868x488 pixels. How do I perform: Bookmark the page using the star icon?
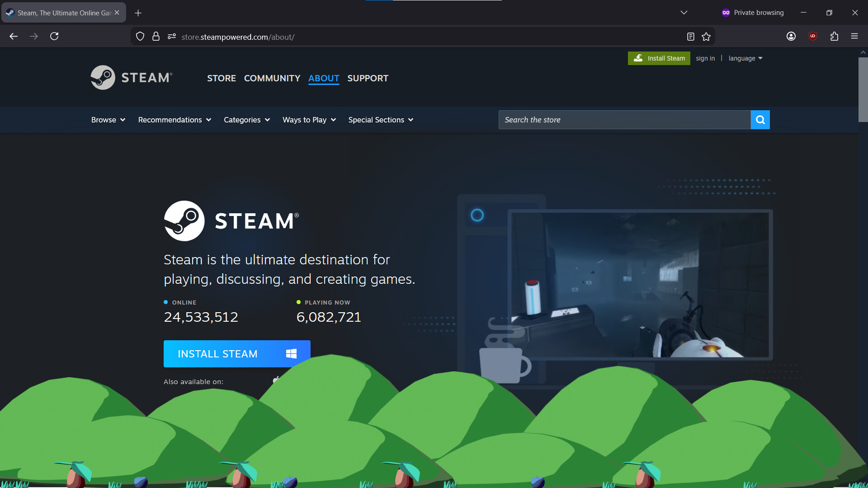707,36
